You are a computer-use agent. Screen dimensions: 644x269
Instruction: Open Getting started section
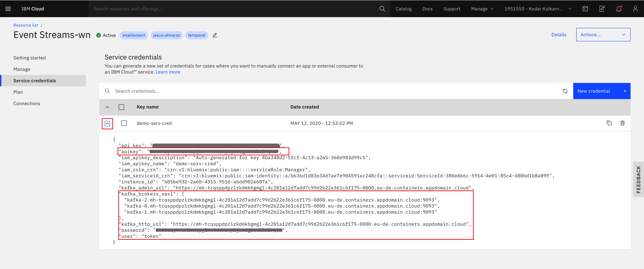(x=30, y=58)
